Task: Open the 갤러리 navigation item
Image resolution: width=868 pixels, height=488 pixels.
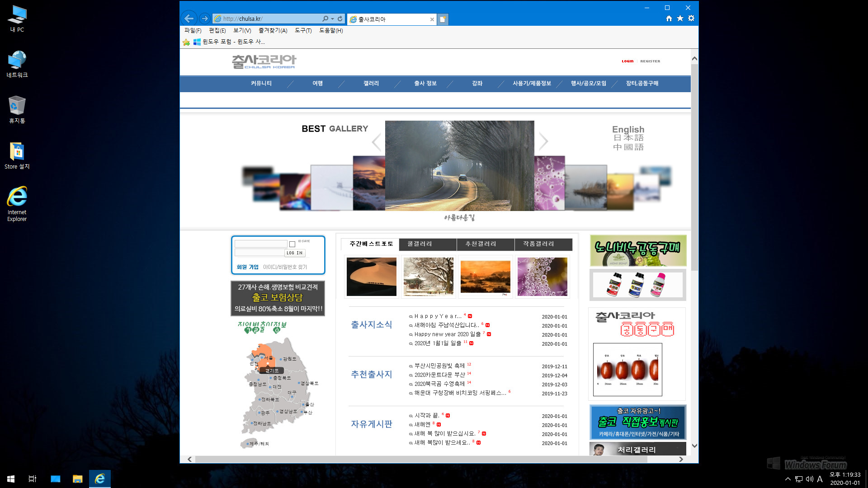Action: 371,83
